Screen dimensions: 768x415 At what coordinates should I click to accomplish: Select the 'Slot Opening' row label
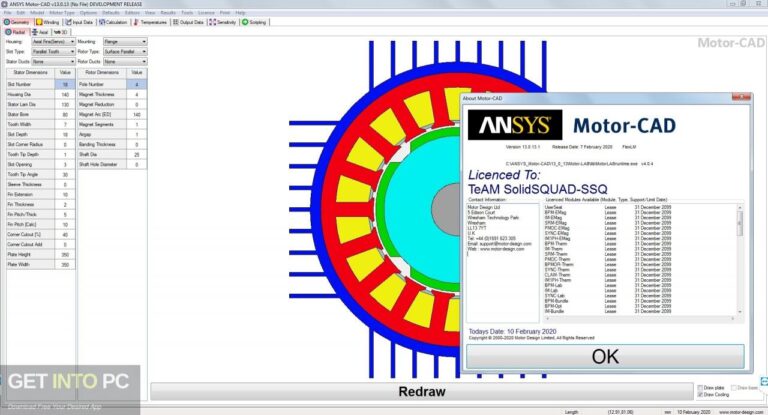(30, 165)
